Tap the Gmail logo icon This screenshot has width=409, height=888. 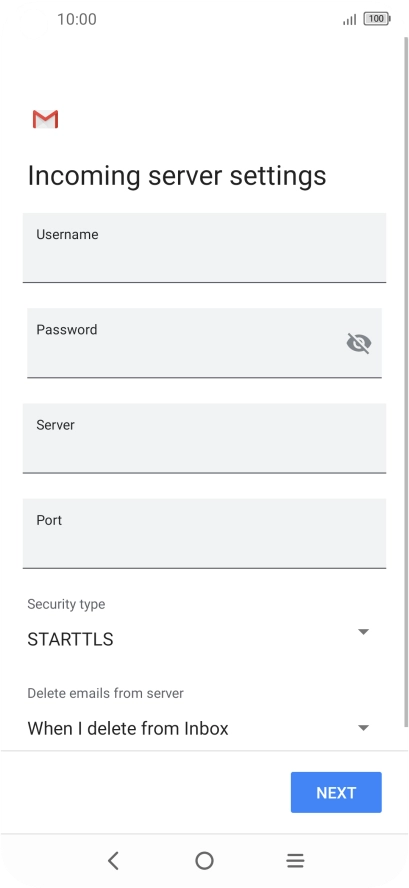click(45, 119)
